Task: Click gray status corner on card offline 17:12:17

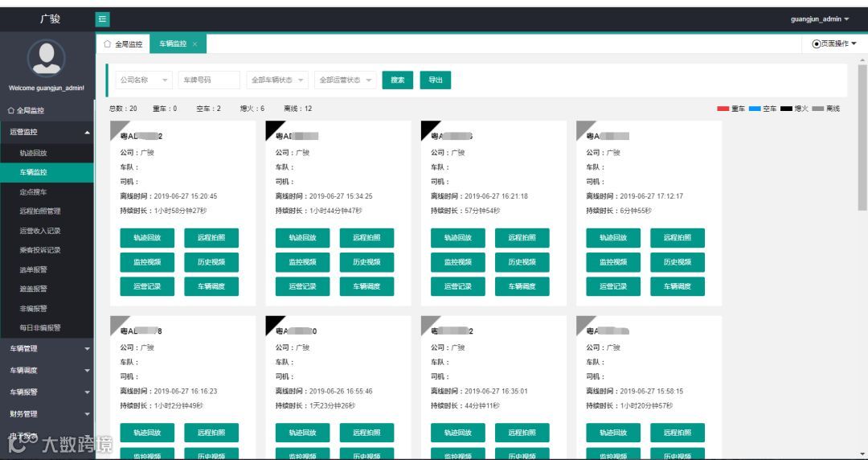Action: click(x=583, y=128)
